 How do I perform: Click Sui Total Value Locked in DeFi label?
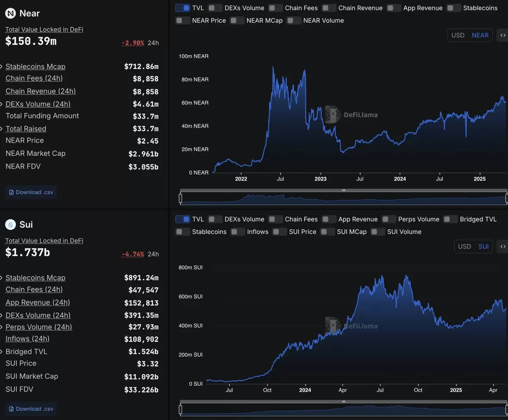tap(44, 241)
